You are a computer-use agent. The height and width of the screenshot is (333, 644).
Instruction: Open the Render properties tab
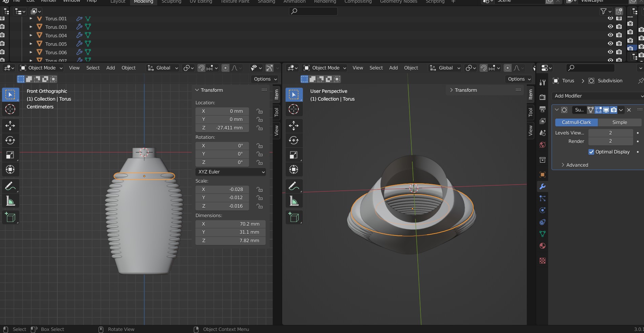click(x=542, y=97)
